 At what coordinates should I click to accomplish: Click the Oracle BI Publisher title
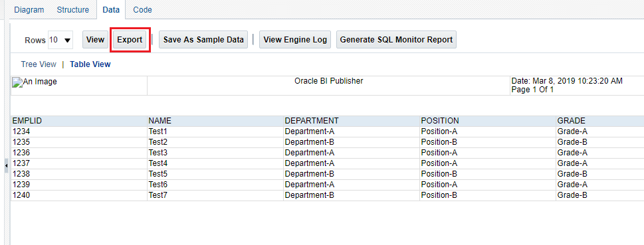click(x=328, y=81)
